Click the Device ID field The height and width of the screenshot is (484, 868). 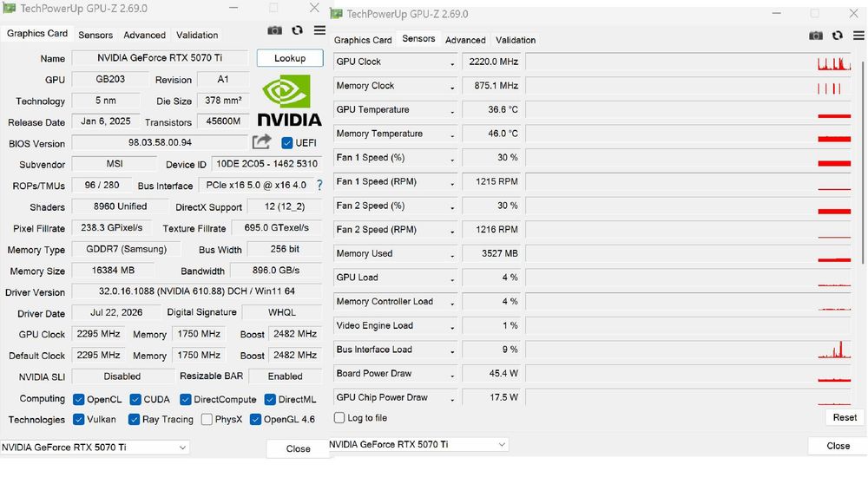click(266, 164)
